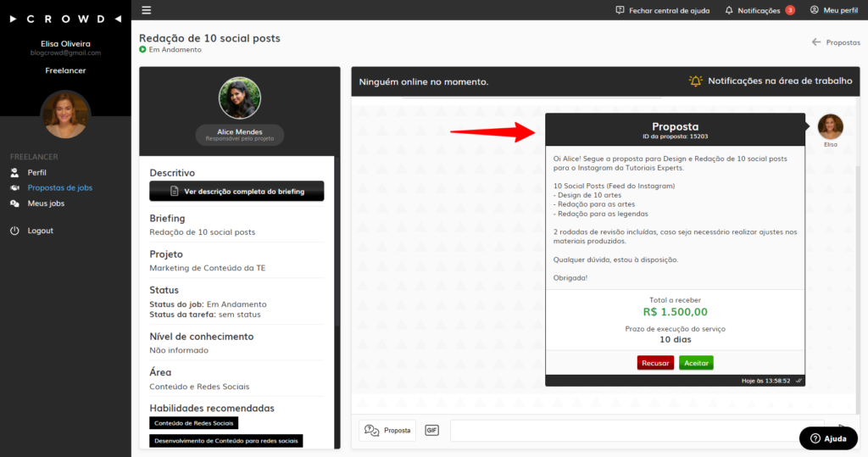The image size is (868, 457).
Task: Click the message read checkmark icon
Action: (798, 381)
